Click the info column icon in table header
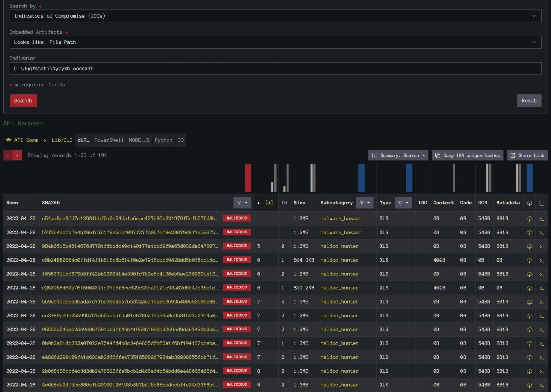The width and height of the screenshot is (551, 392). click(542, 203)
